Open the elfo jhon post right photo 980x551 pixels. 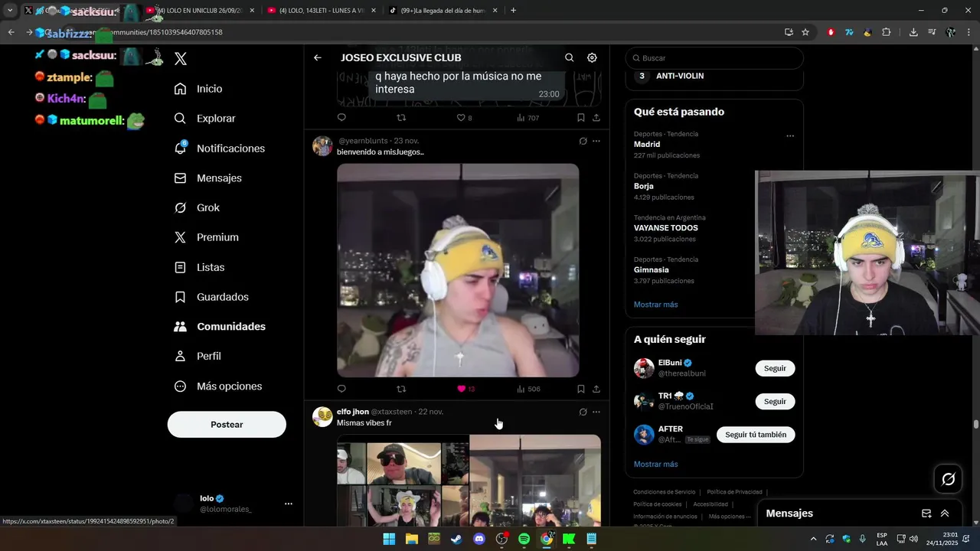pyautogui.click(x=535, y=481)
